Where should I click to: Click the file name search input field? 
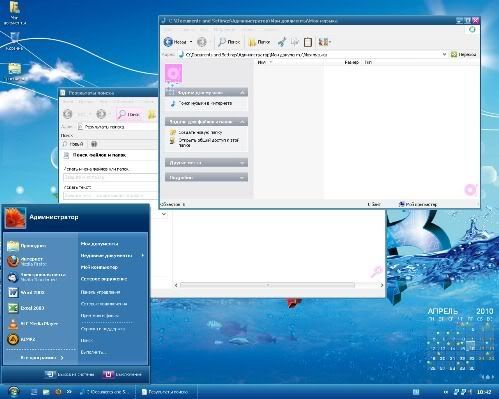110,177
